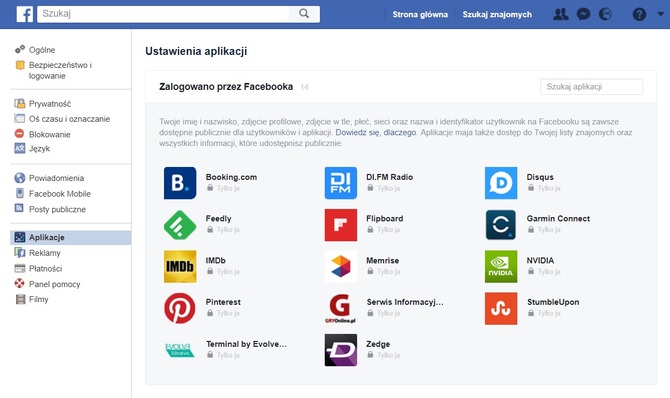Open the Pinterest app icon

tap(180, 308)
